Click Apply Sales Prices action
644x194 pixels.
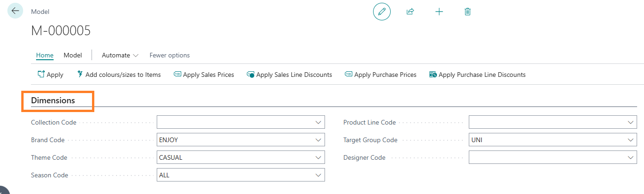[204, 75]
